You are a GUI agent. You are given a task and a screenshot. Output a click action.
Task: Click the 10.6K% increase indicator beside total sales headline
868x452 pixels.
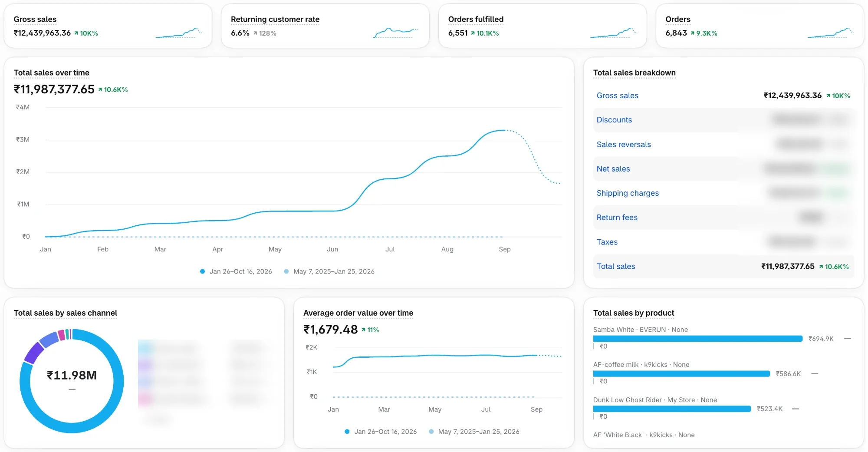113,90
